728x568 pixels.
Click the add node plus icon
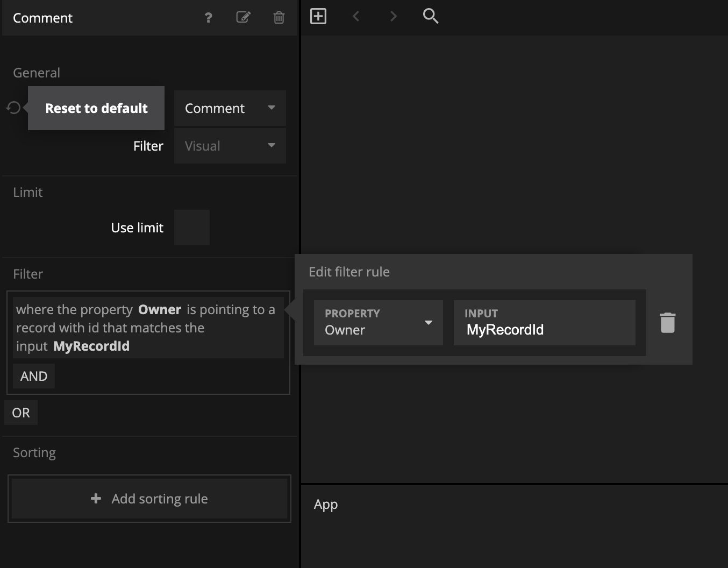[x=318, y=16]
